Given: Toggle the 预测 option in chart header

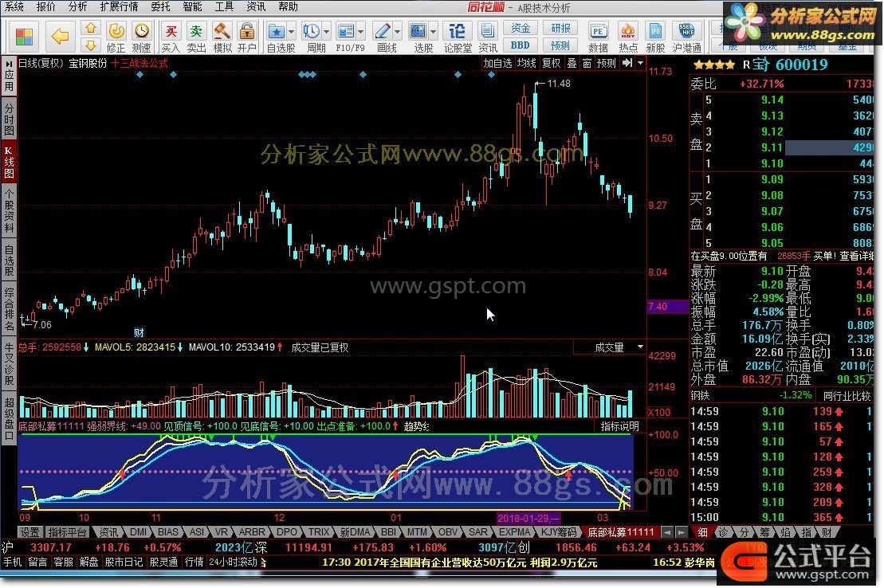Looking at the screenshot, I should [607, 63].
